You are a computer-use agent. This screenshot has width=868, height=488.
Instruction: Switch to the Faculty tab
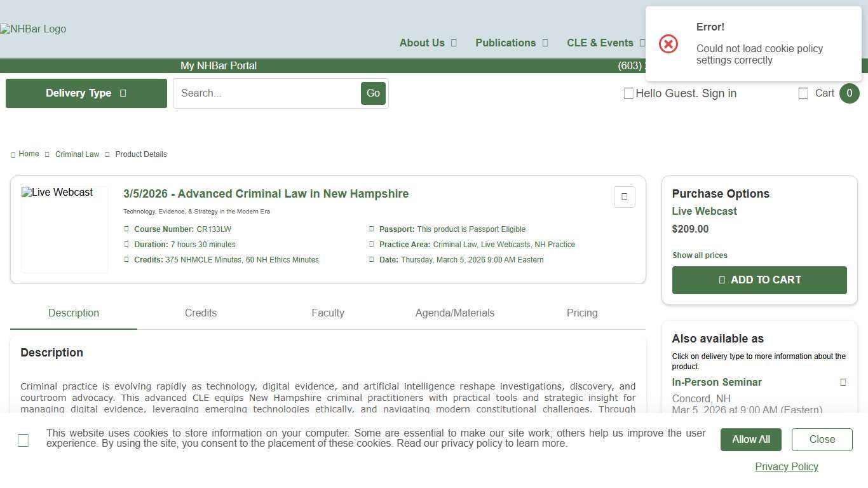pos(328,313)
